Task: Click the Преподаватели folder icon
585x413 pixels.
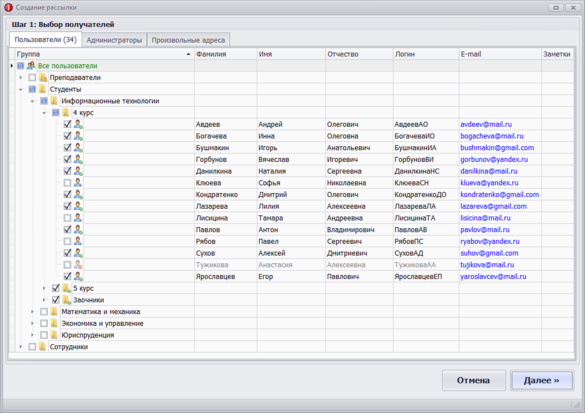Action: click(x=43, y=78)
